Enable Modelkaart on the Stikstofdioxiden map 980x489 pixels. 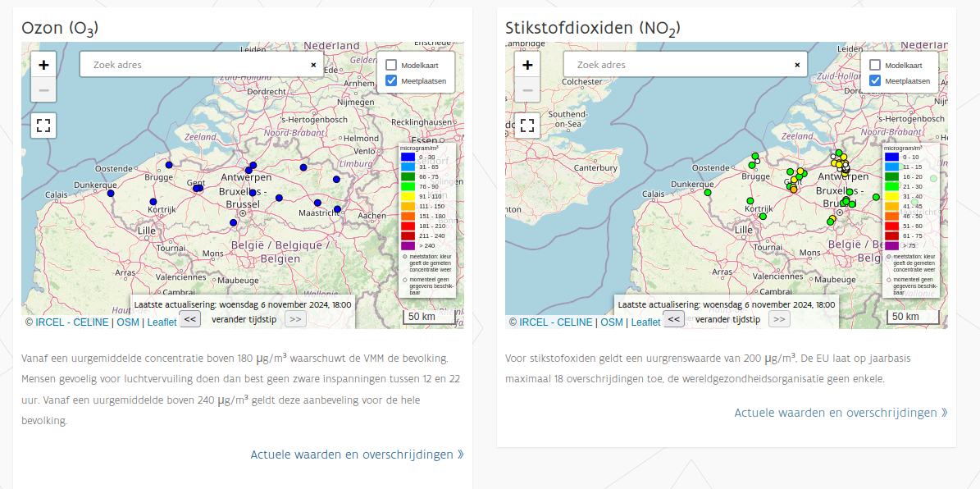(875, 65)
